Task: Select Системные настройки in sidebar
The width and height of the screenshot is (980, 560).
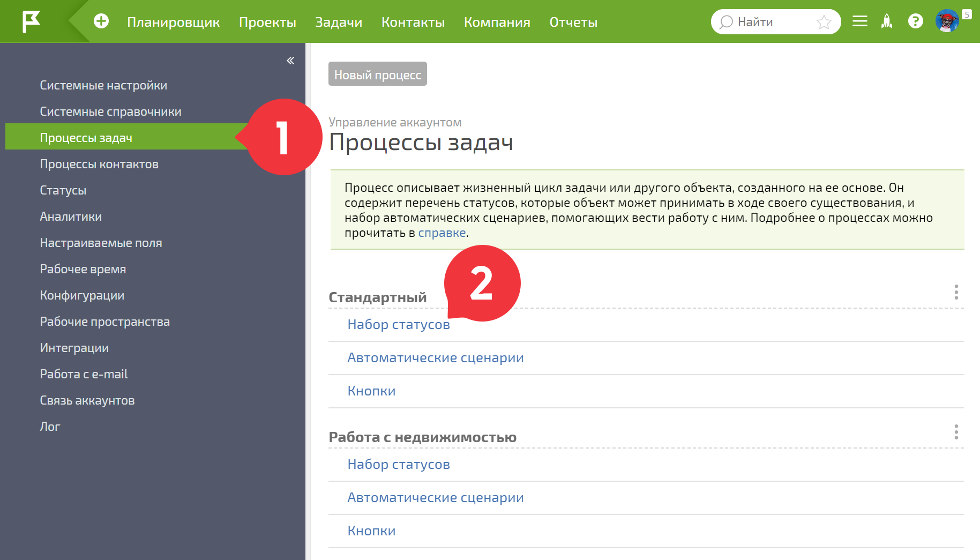Action: pos(103,85)
